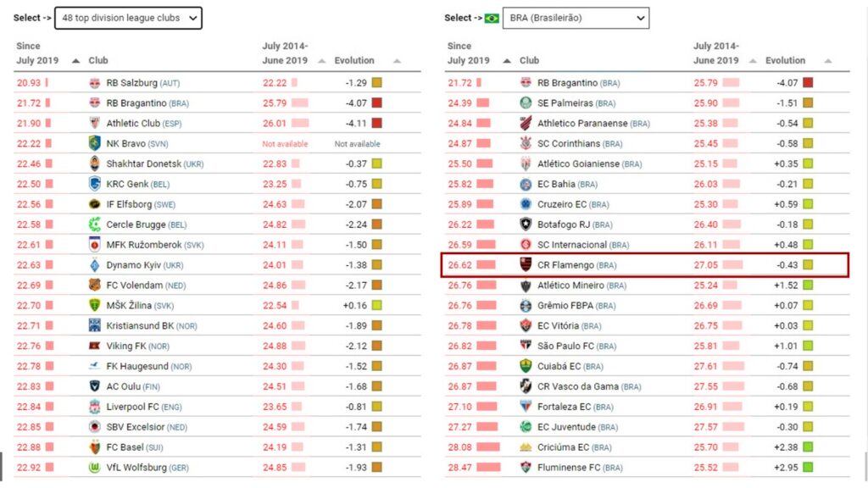868x488 pixels.
Task: Sort right table by Evolution arrow
Action: (x=827, y=61)
